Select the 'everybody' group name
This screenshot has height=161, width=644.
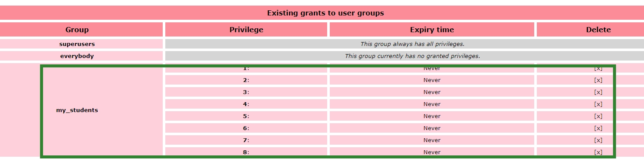77,56
